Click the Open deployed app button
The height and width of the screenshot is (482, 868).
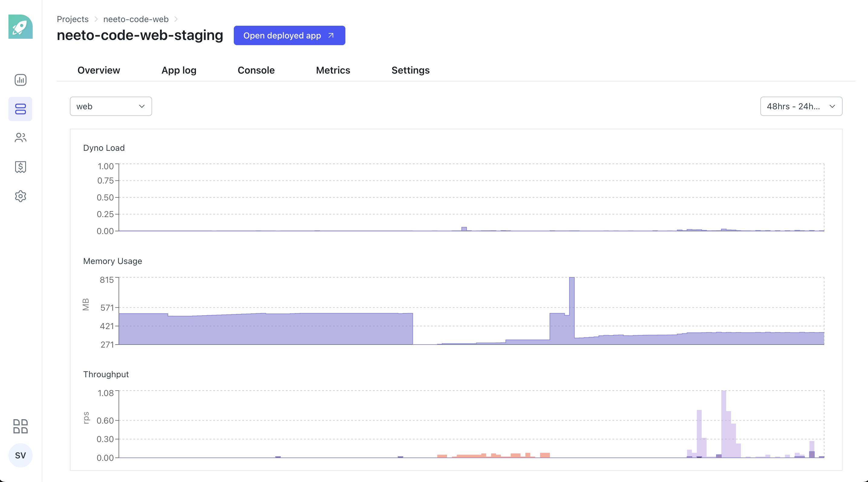[289, 35]
